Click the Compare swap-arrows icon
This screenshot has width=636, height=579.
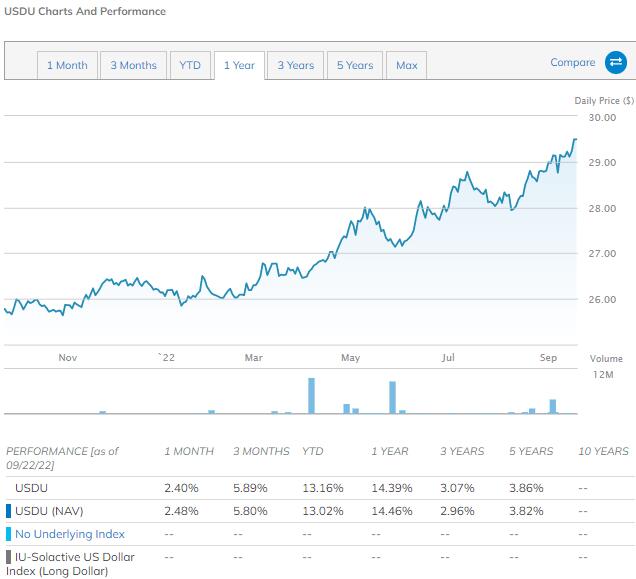614,63
